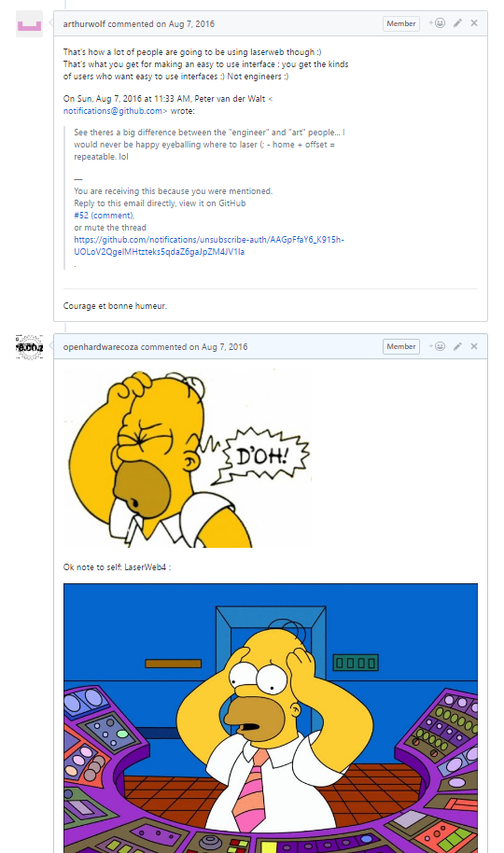504x853 pixels.
Task: Open openhardwarecoza's Aug 7, 2016 timestamp
Action: tap(224, 347)
